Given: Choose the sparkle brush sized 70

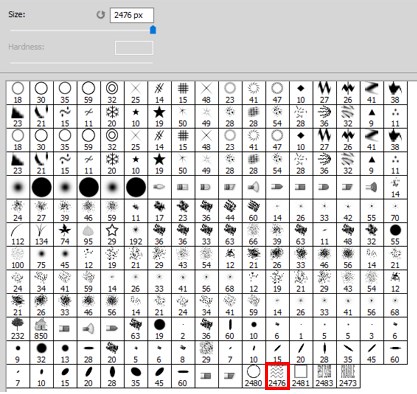Looking at the screenshot, I should click(x=395, y=211).
